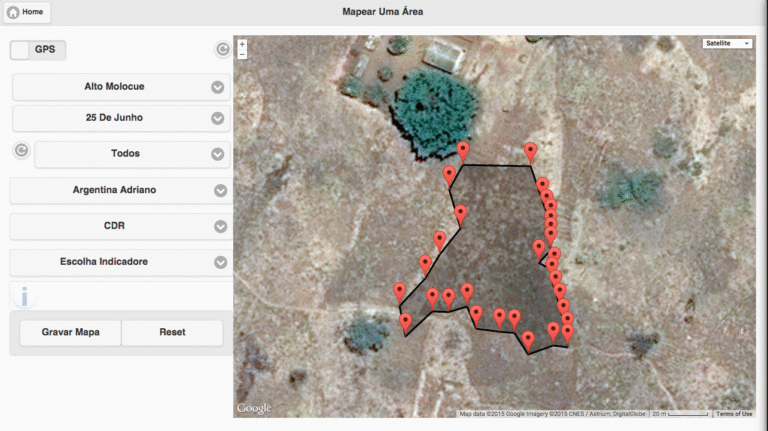Click the bottommost red map marker
This screenshot has height=431, width=768.
tap(529, 340)
